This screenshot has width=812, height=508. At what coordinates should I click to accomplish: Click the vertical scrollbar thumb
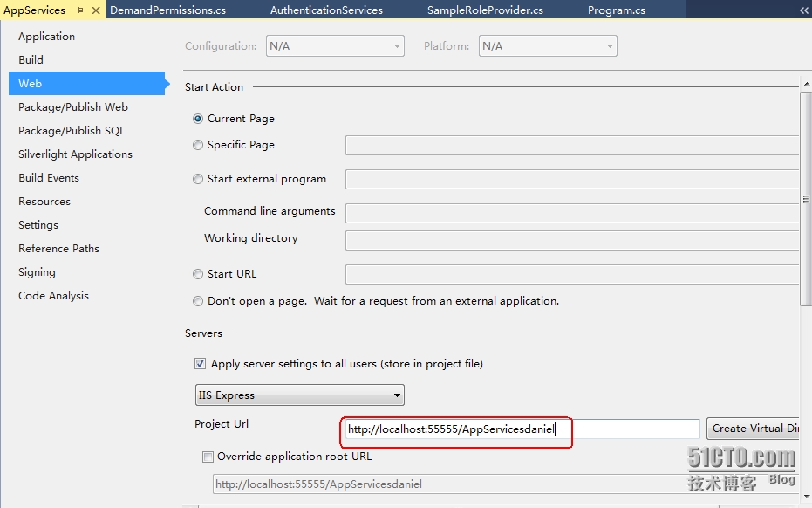[806, 198]
